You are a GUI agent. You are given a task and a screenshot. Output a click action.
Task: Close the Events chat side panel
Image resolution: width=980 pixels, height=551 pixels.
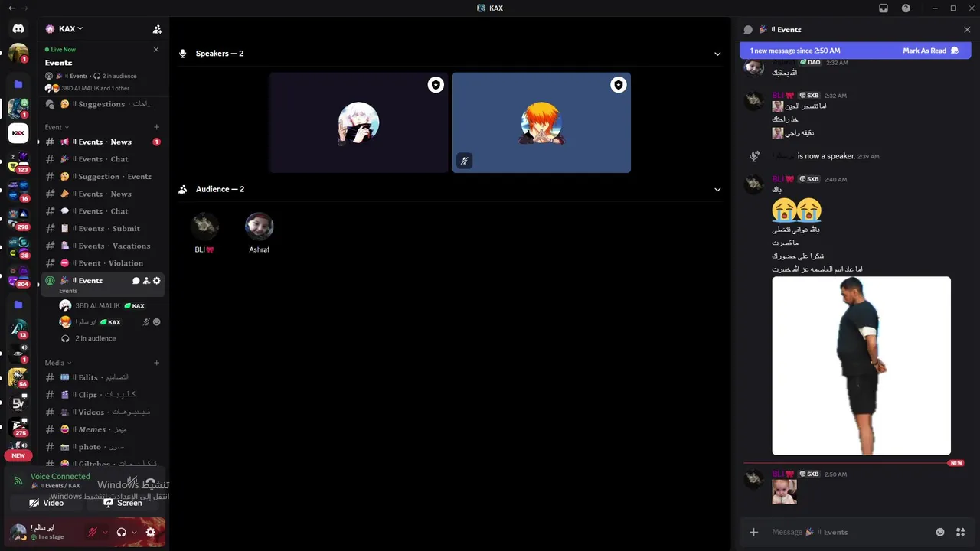pos(967,29)
